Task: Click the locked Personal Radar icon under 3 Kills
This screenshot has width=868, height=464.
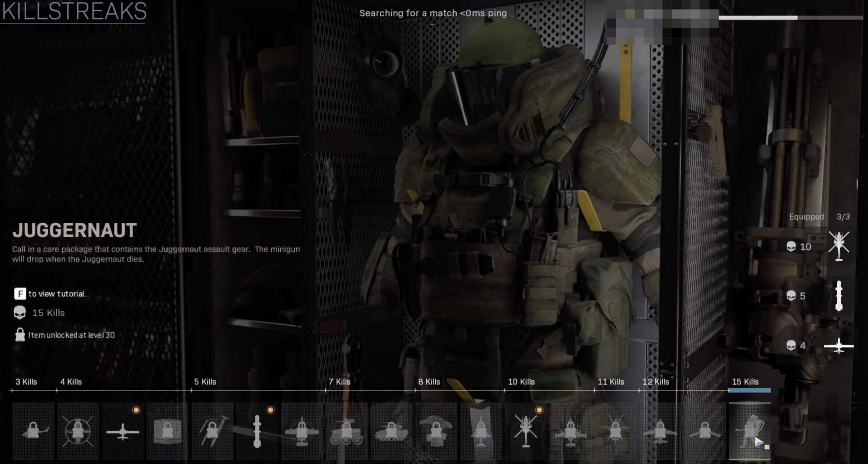Action: [x=33, y=431]
